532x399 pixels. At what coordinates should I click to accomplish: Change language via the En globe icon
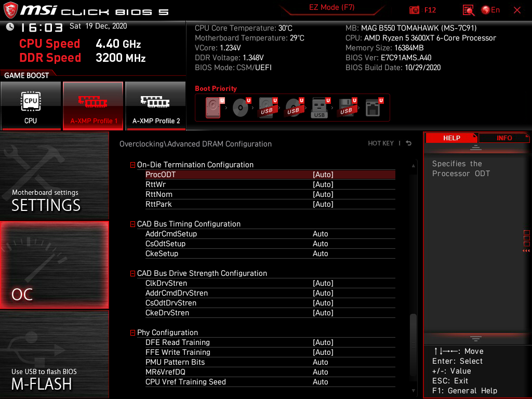(490, 10)
